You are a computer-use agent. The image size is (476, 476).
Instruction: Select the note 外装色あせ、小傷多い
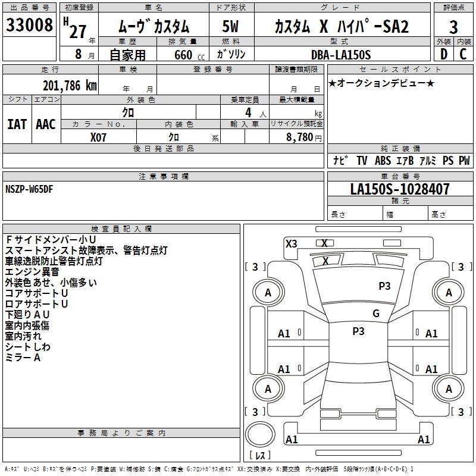pyautogui.click(x=51, y=283)
